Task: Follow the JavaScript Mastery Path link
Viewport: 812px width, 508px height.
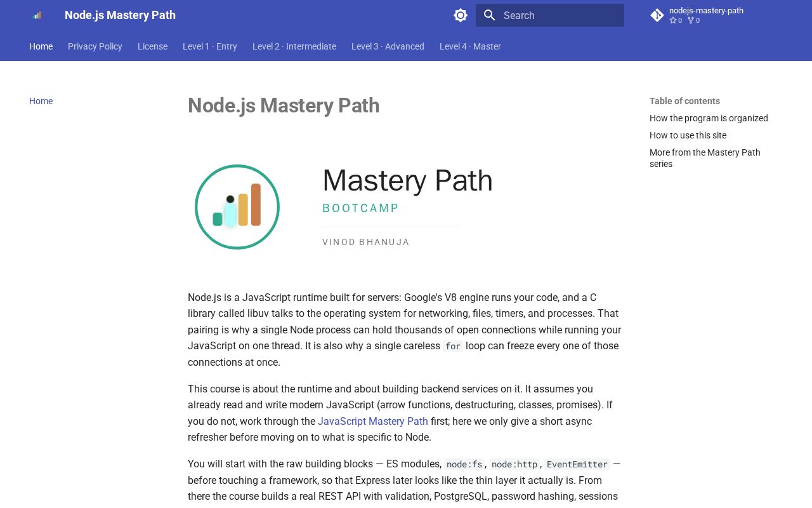Action: 373,421
